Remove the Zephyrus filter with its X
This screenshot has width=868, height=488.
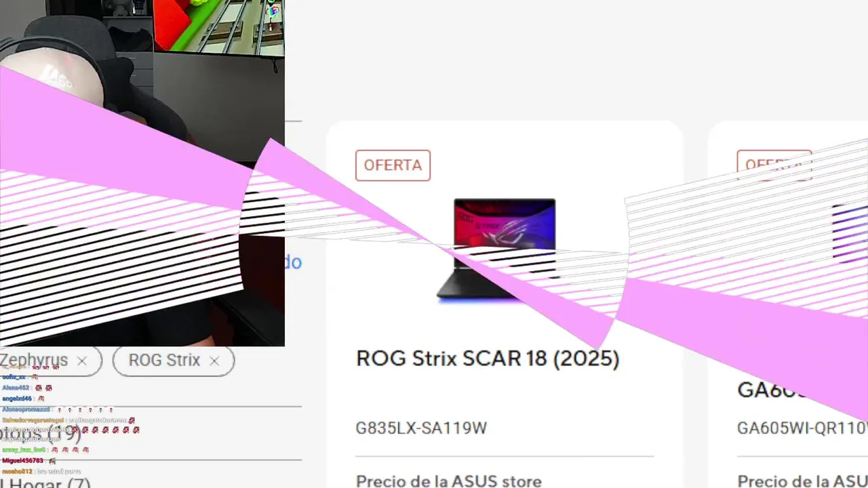tap(82, 361)
